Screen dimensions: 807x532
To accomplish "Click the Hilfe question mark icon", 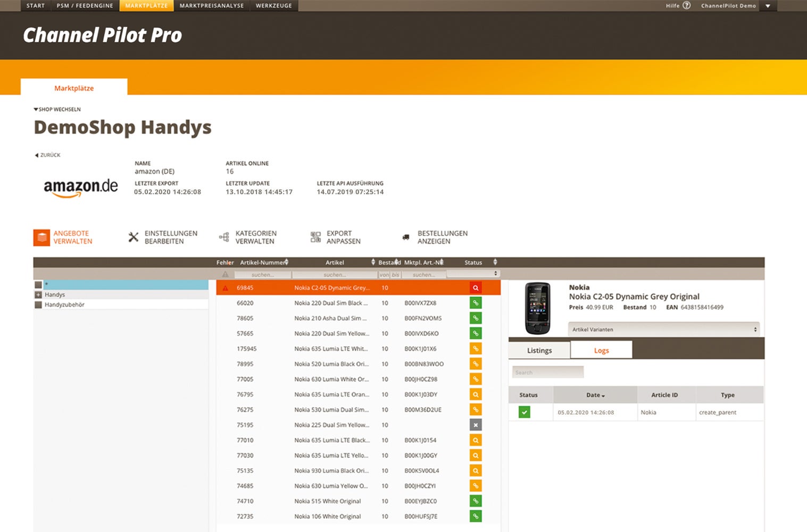I will pos(686,5).
